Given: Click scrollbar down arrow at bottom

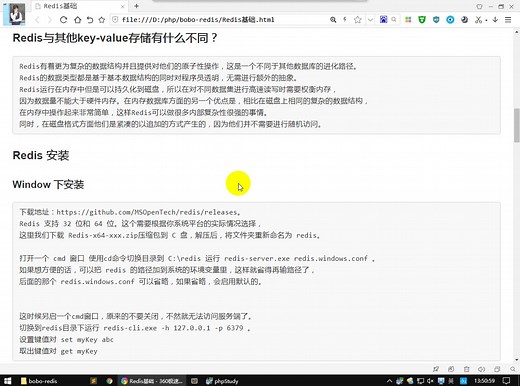Looking at the screenshot, I should coord(517,359).
